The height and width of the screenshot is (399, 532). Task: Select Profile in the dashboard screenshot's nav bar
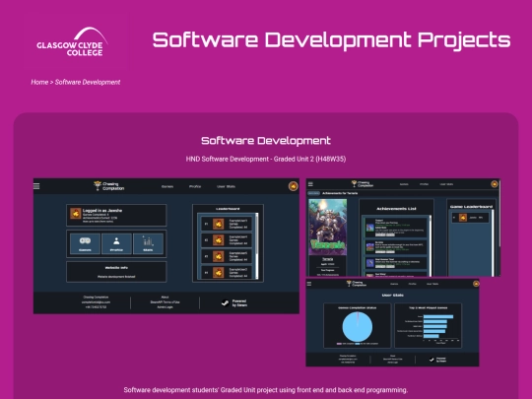pos(195,186)
